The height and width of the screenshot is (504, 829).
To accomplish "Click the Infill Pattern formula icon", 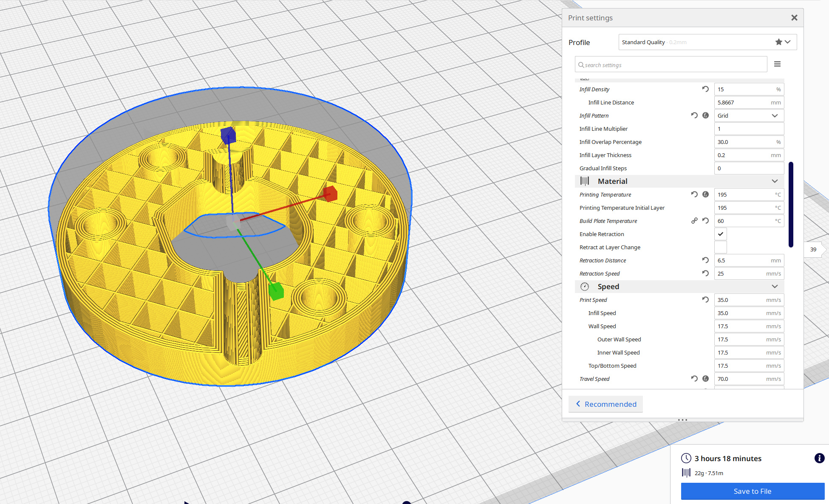I will pyautogui.click(x=705, y=115).
